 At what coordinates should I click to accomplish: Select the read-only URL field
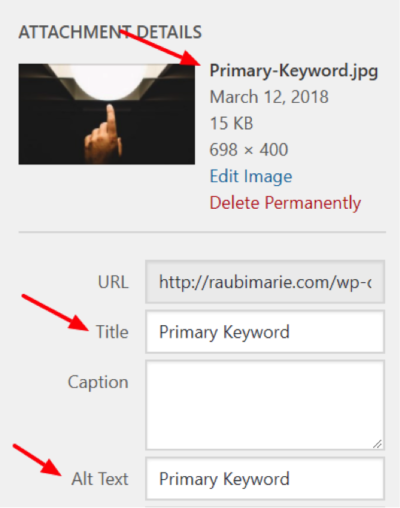tap(265, 282)
